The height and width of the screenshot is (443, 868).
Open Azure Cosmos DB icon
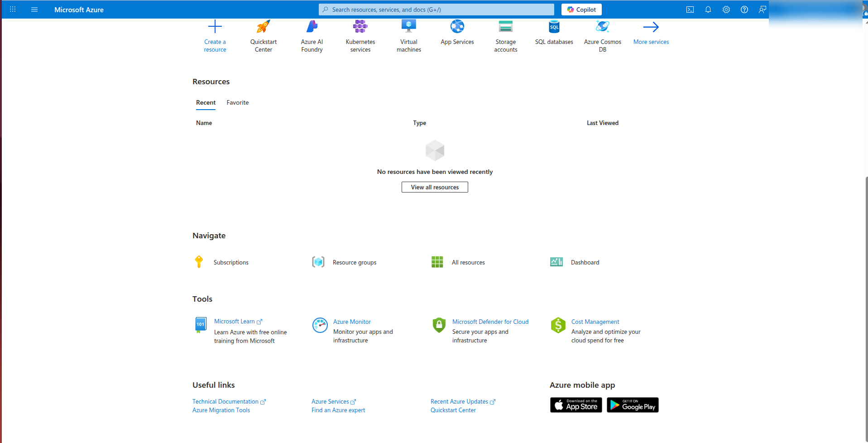coord(603,27)
